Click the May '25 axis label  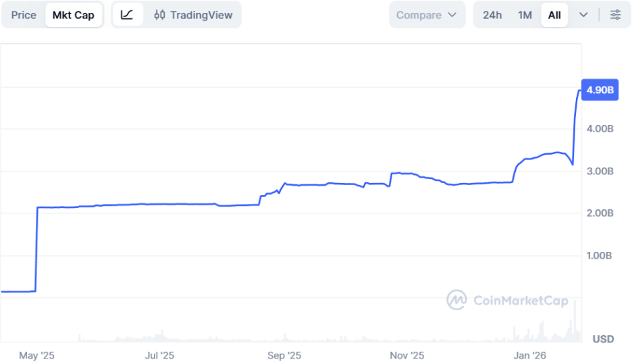(36, 355)
